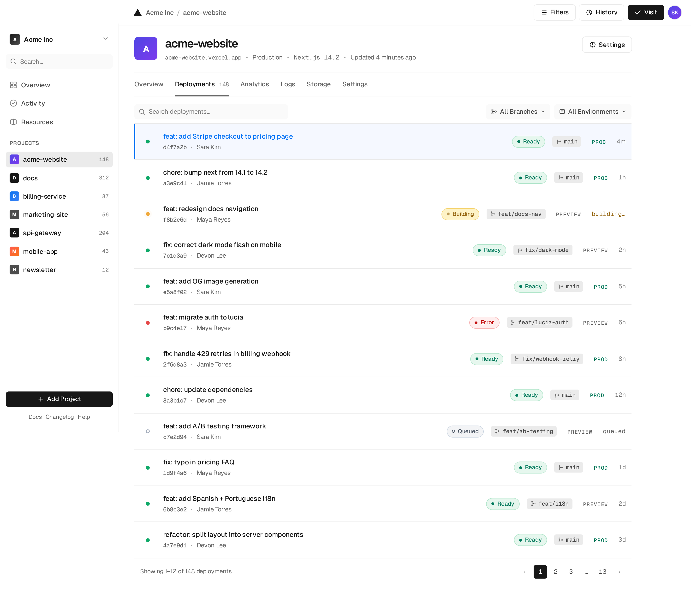Open the History button

601,12
